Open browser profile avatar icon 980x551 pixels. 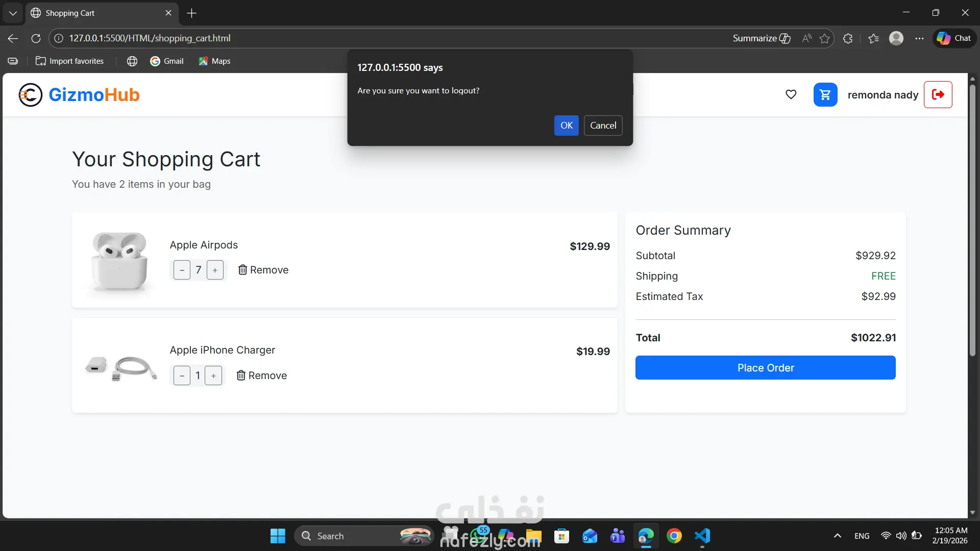896,38
